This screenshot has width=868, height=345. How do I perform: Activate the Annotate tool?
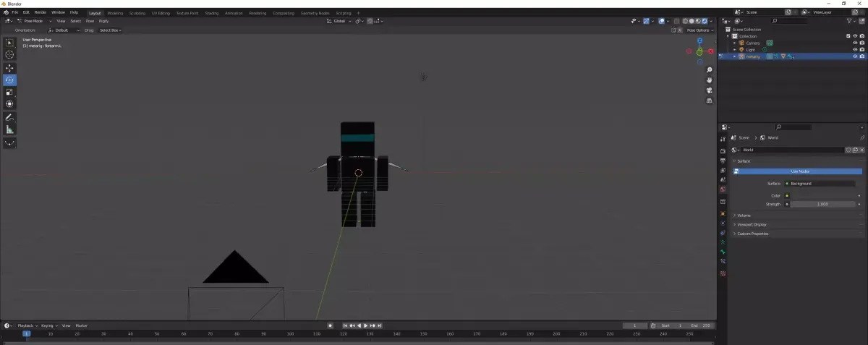[x=10, y=117]
